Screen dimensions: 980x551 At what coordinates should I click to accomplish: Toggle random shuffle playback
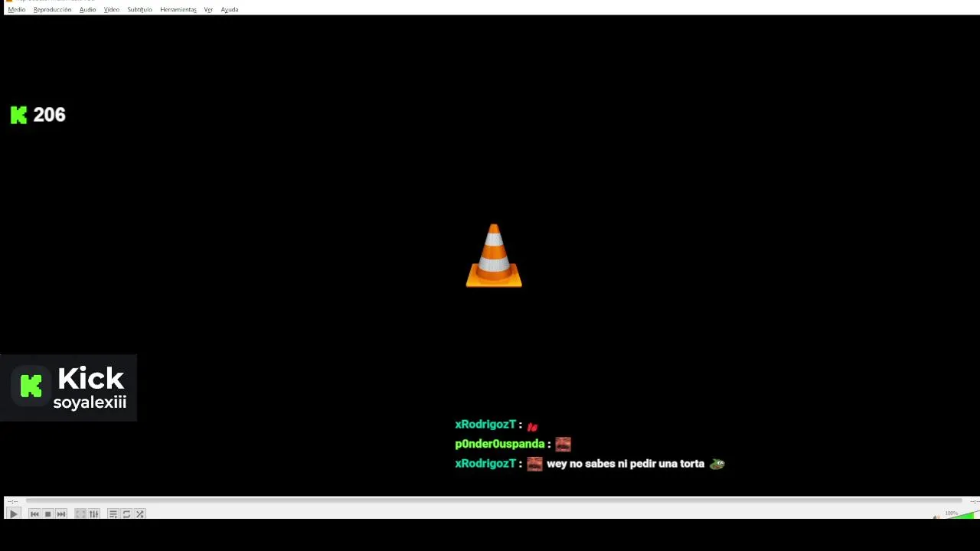[140, 514]
